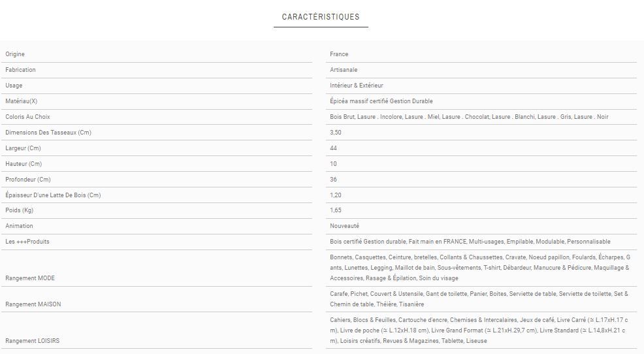This screenshot has height=354, width=644.
Task: Select the Profondeur (Cm) label
Action: (28, 180)
